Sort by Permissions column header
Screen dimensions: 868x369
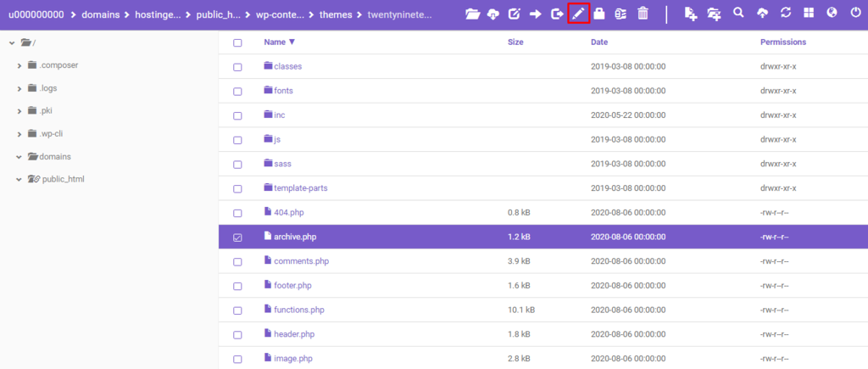pos(783,42)
